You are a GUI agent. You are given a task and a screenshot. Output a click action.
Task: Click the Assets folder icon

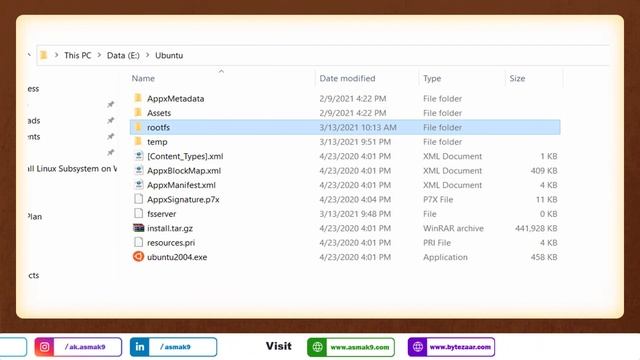click(138, 112)
